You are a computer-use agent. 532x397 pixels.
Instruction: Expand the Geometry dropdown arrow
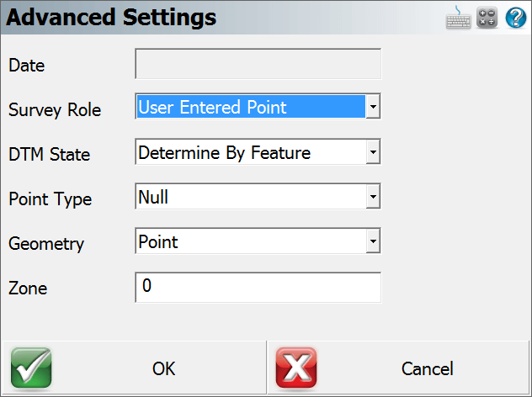pyautogui.click(x=373, y=241)
